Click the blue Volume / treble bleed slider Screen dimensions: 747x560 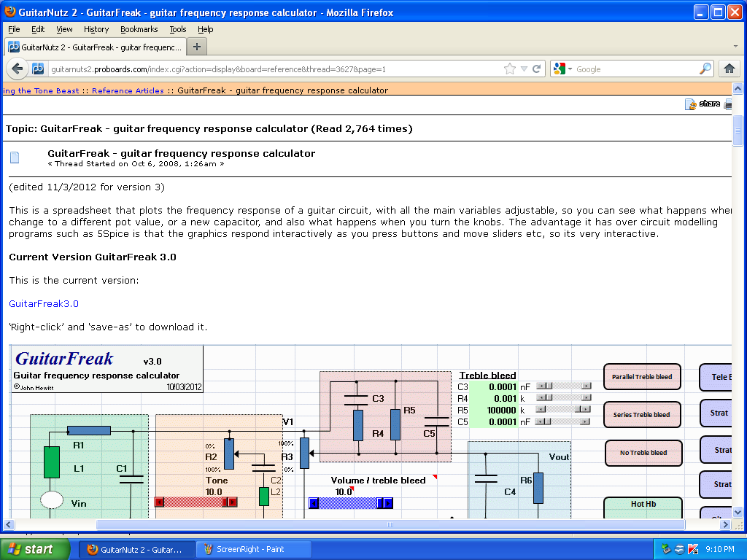coord(351,503)
